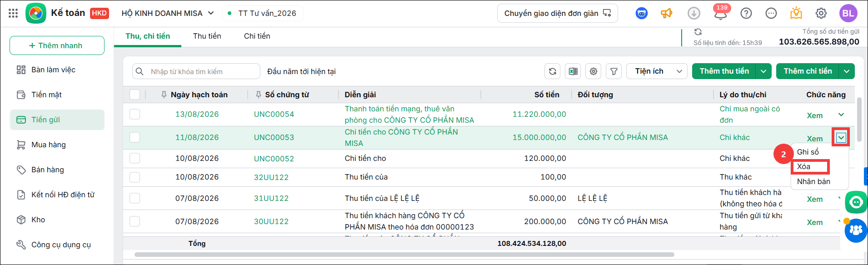Open Mua hàng in the sidebar
This screenshot has height=265, width=868.
[x=57, y=145]
